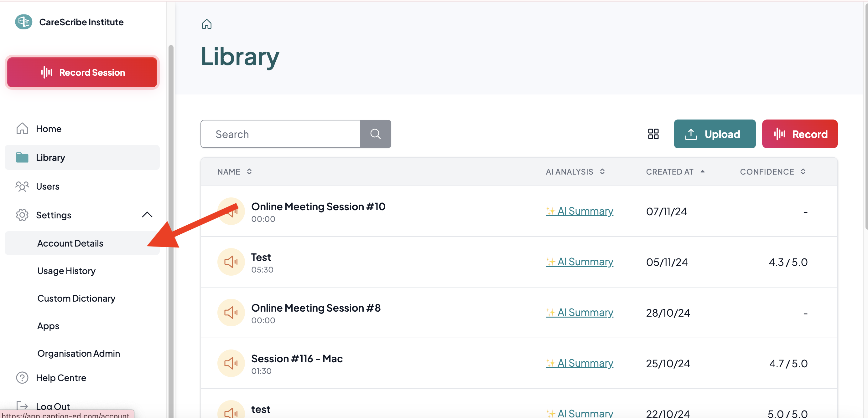Open AI Summary for Online Meeting Session #10

[x=580, y=211]
